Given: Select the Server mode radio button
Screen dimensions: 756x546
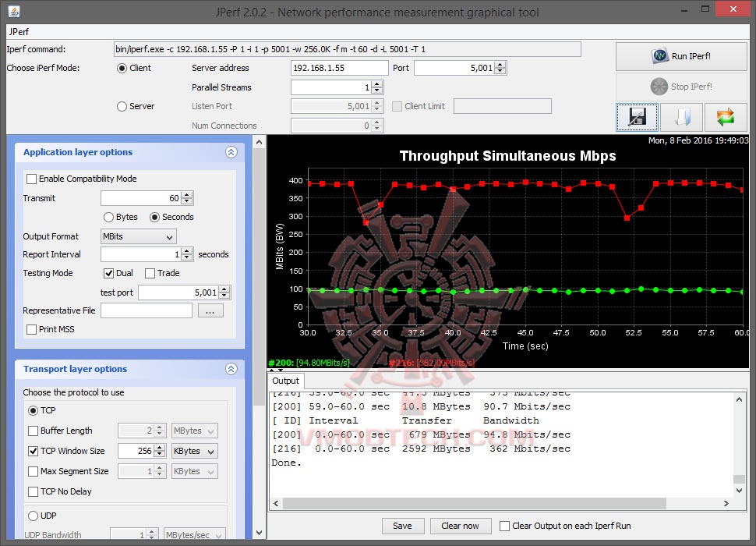Looking at the screenshot, I should click(122, 106).
